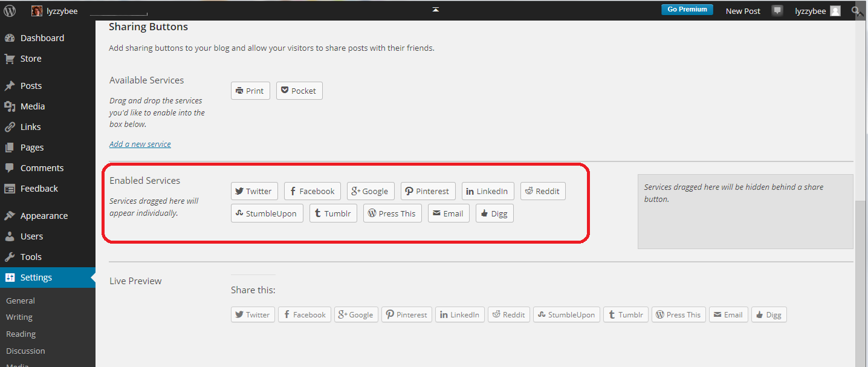Image resolution: width=868 pixels, height=367 pixels.
Task: Click the enabled Pinterest service button
Action: click(427, 191)
